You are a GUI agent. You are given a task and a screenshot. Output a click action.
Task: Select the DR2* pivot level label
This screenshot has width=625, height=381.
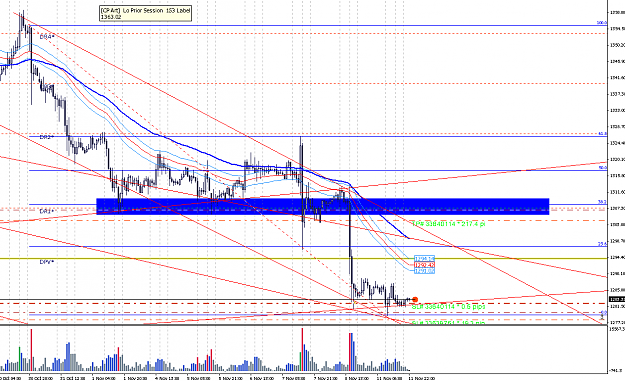(47, 137)
